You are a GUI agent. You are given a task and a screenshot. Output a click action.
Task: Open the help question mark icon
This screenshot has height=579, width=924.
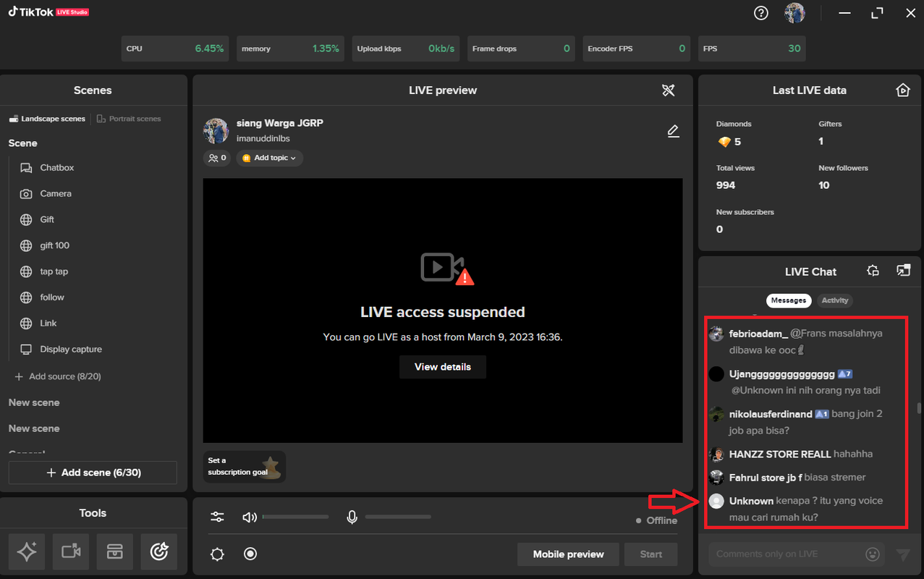[x=760, y=13]
